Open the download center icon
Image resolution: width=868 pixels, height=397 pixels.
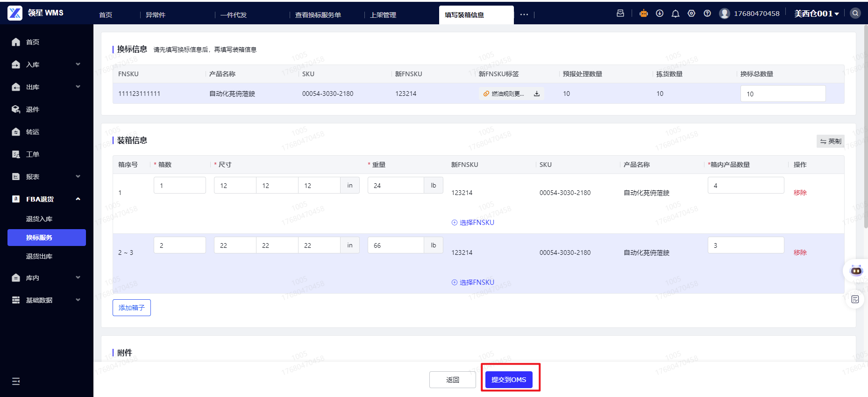point(660,14)
